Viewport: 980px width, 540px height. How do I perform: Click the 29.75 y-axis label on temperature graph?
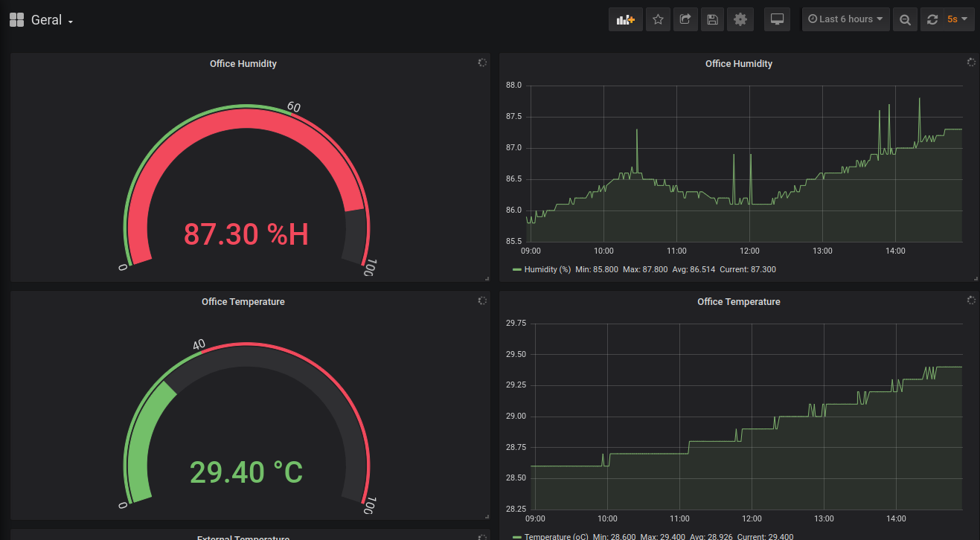point(516,324)
